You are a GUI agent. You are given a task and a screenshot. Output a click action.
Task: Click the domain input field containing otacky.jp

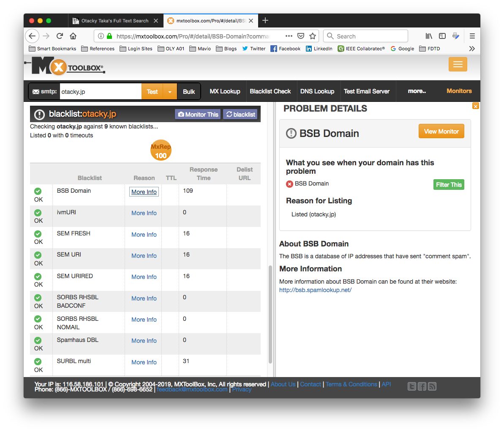[101, 92]
